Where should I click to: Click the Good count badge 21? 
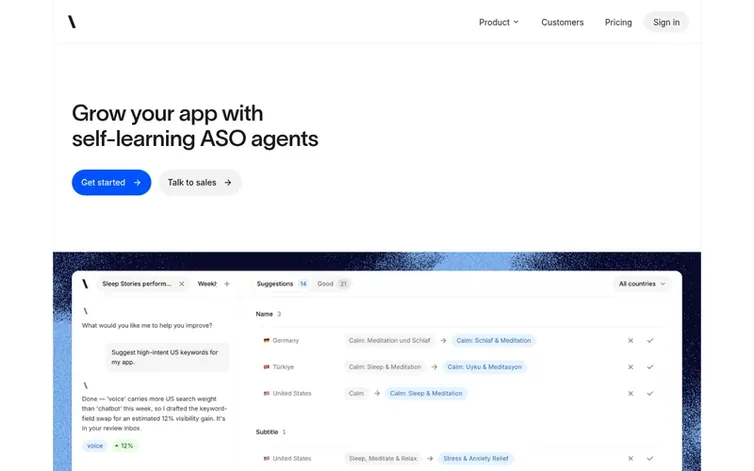pyautogui.click(x=343, y=284)
